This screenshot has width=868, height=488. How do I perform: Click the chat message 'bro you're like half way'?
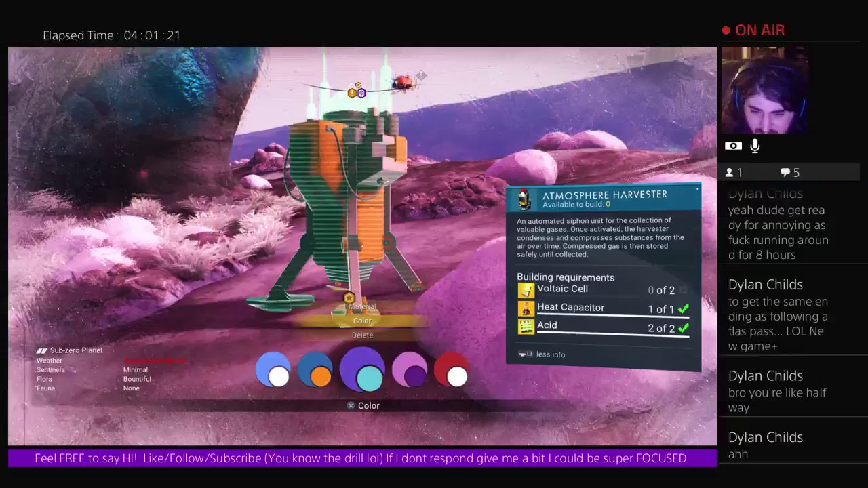point(777,400)
